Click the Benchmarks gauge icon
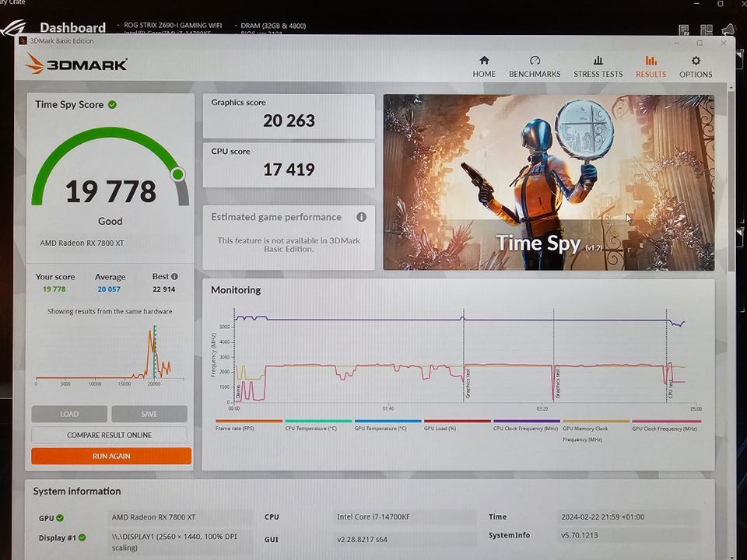747x560 pixels. click(535, 60)
